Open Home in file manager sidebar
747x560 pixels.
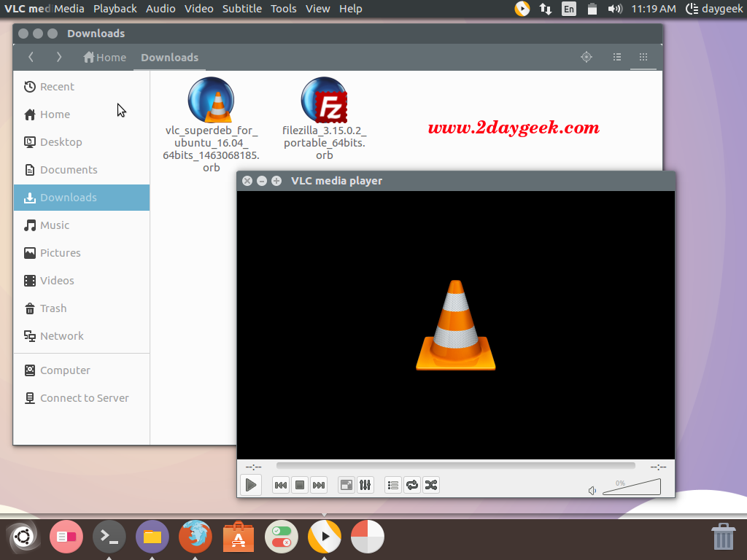coord(82,114)
